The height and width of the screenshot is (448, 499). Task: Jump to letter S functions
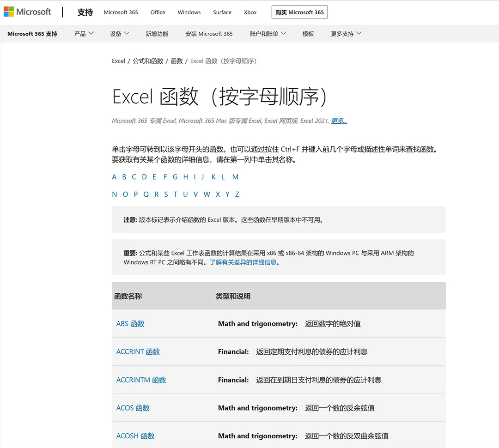[x=166, y=194]
